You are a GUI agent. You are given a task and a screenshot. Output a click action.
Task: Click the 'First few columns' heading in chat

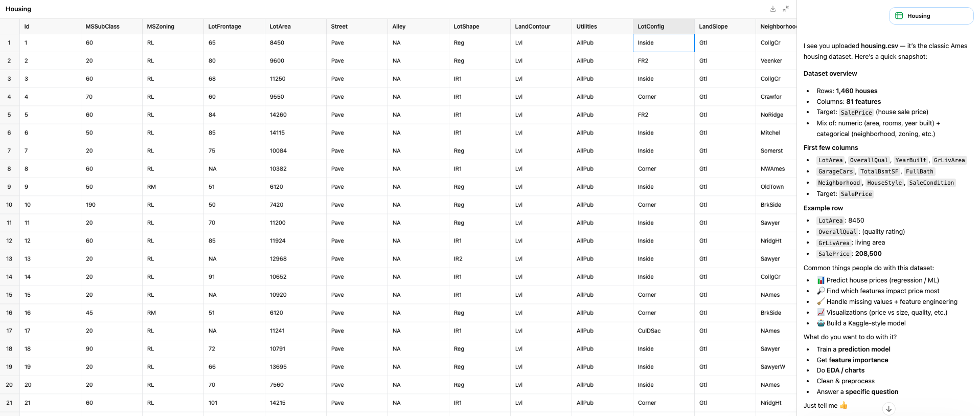(831, 148)
